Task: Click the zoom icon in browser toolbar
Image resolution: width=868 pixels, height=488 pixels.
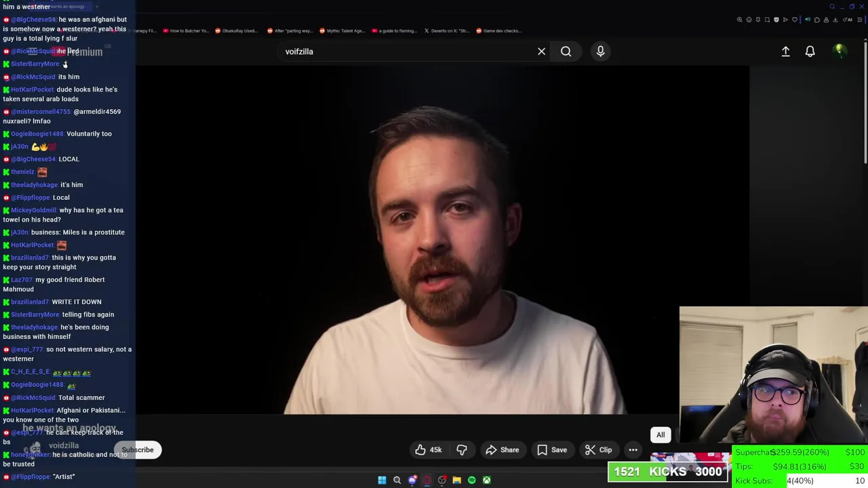Action: click(x=740, y=20)
